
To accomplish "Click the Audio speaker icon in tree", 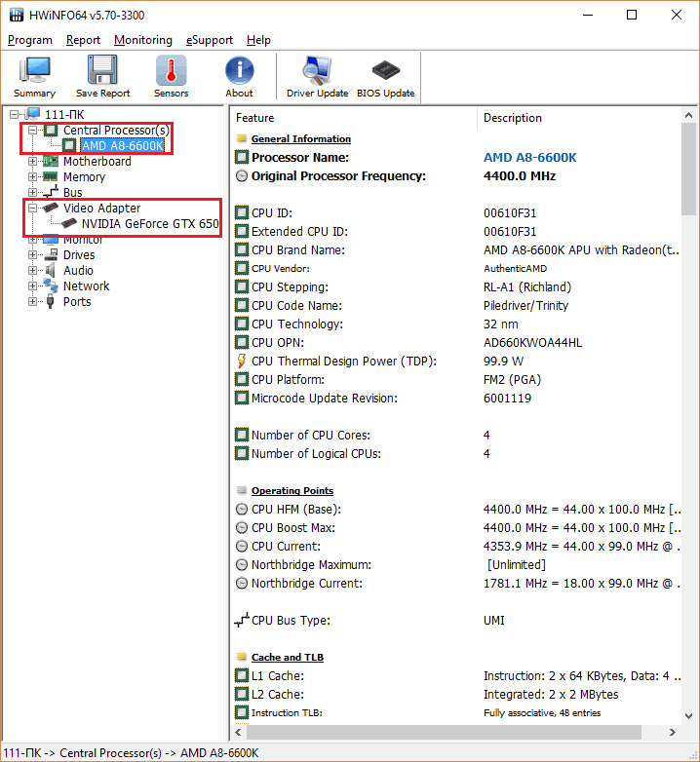I will click(x=50, y=270).
